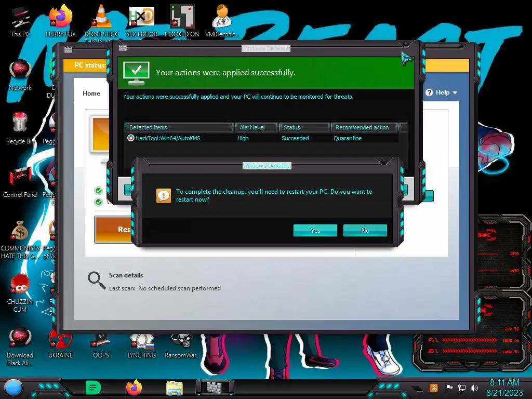The height and width of the screenshot is (399, 532).
Task: Open the Action Center flag tray icon
Action: click(449, 388)
